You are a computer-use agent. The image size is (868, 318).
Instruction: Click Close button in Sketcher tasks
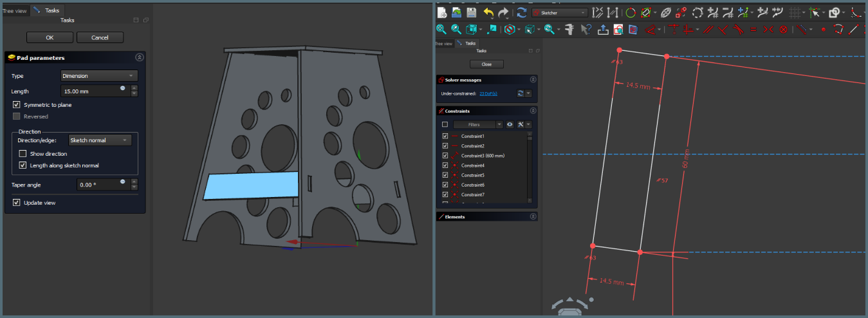[486, 64]
